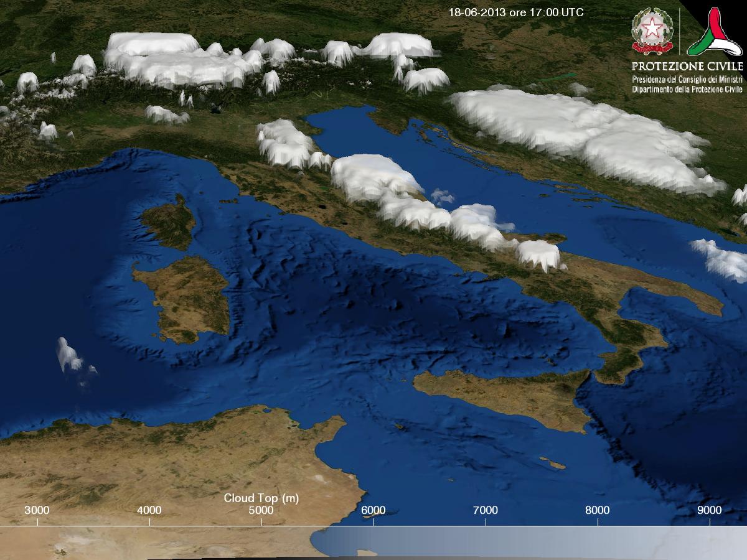This screenshot has height=560, width=747.
Task: Click the 5000 tick label on the scale
Action: (261, 510)
